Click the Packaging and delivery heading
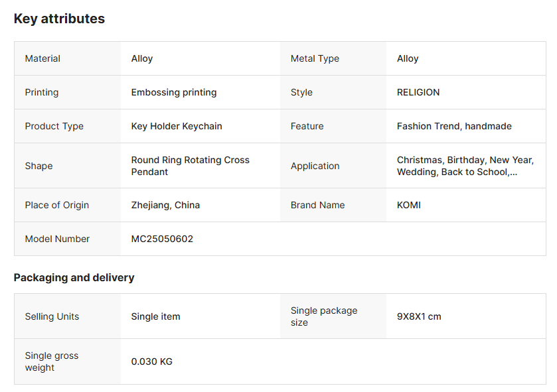557x392 pixels. pyautogui.click(x=74, y=277)
